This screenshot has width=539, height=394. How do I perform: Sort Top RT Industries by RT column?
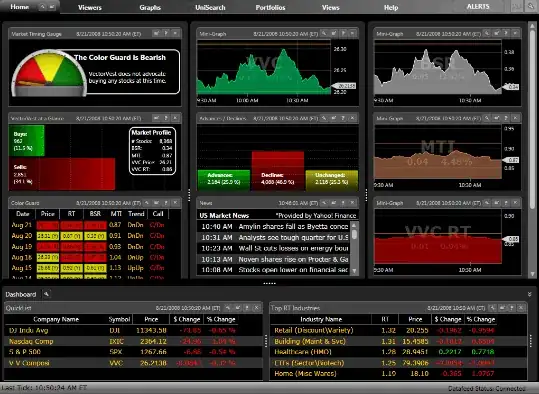click(x=385, y=319)
